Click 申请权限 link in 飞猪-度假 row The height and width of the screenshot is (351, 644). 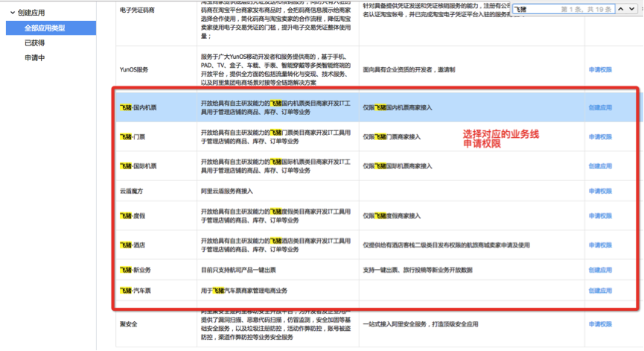pyautogui.click(x=600, y=216)
